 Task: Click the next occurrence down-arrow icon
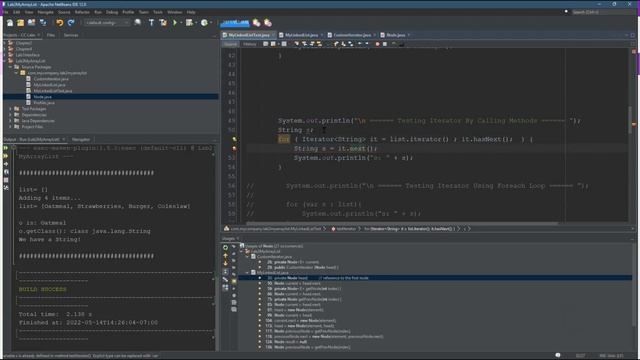pyautogui.click(x=225, y=263)
